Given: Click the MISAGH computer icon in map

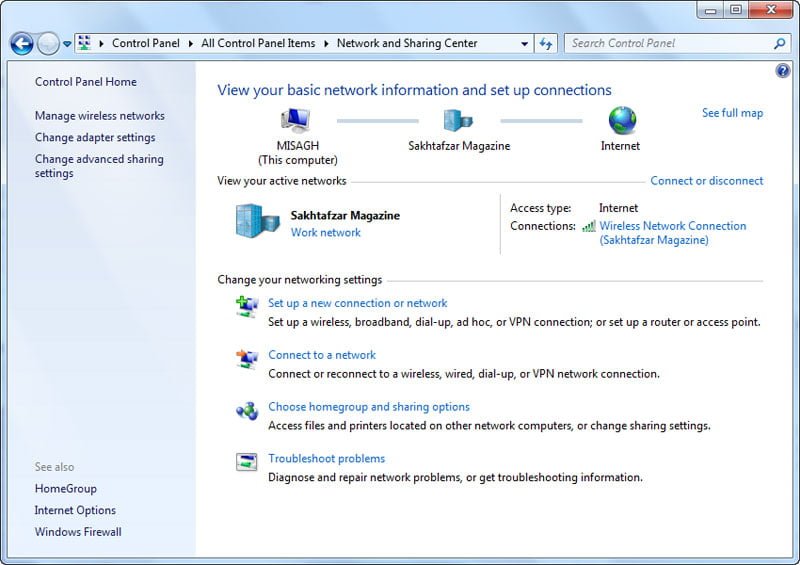Looking at the screenshot, I should [297, 121].
